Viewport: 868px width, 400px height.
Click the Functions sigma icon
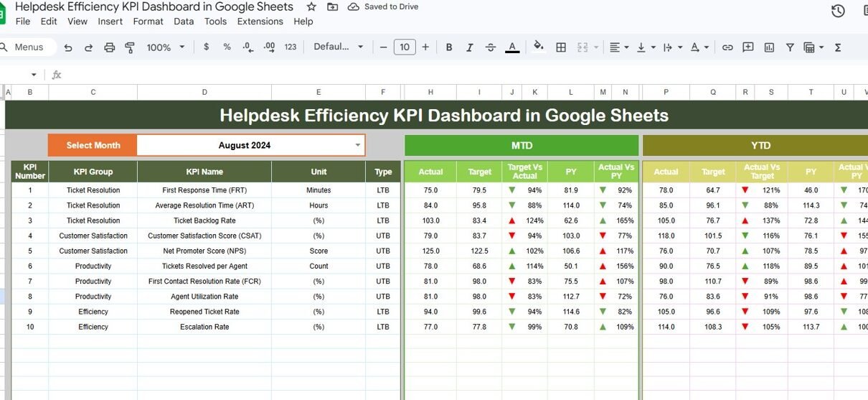point(837,47)
